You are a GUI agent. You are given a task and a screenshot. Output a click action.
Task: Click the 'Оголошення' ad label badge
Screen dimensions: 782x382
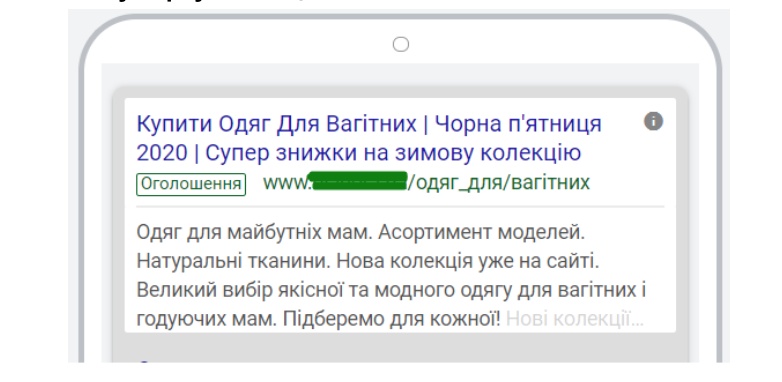[191, 184]
